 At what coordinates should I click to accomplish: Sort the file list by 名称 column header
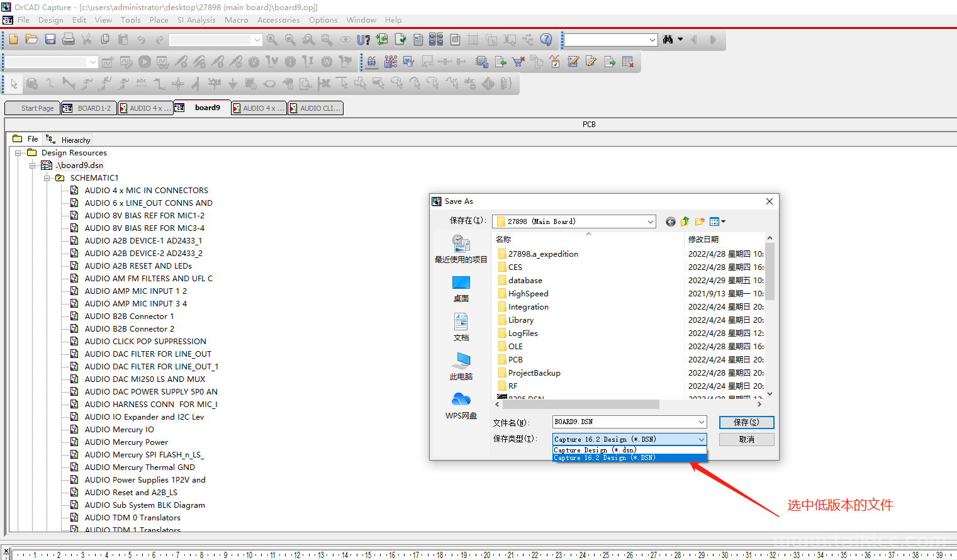click(x=588, y=239)
